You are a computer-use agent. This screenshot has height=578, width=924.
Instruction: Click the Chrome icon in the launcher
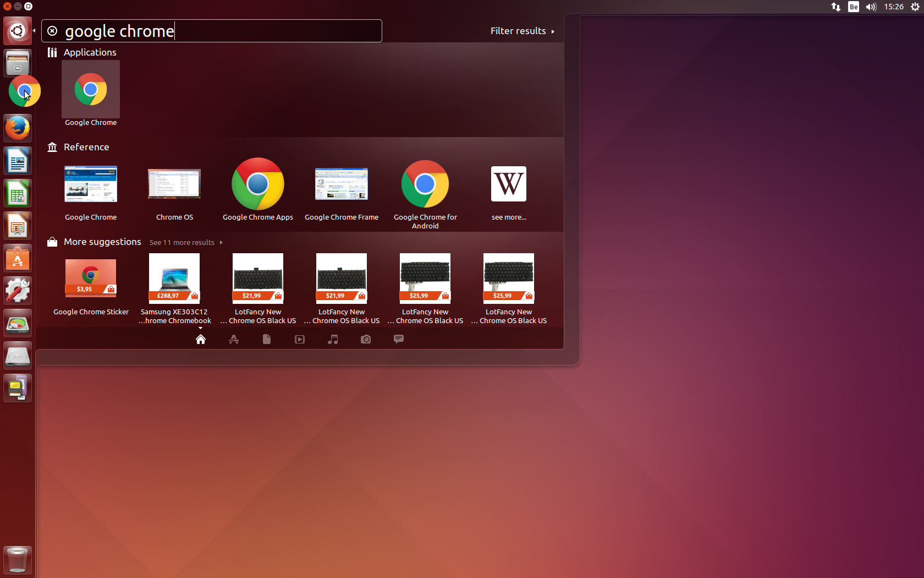25,91
